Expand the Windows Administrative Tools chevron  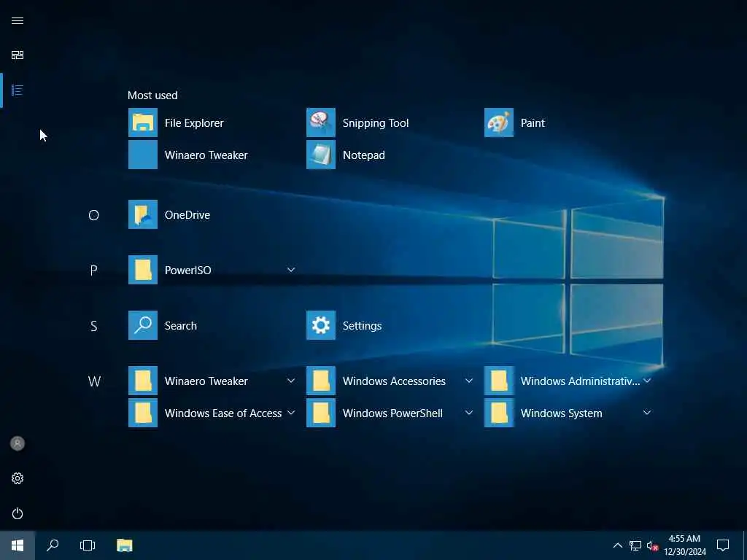click(647, 381)
